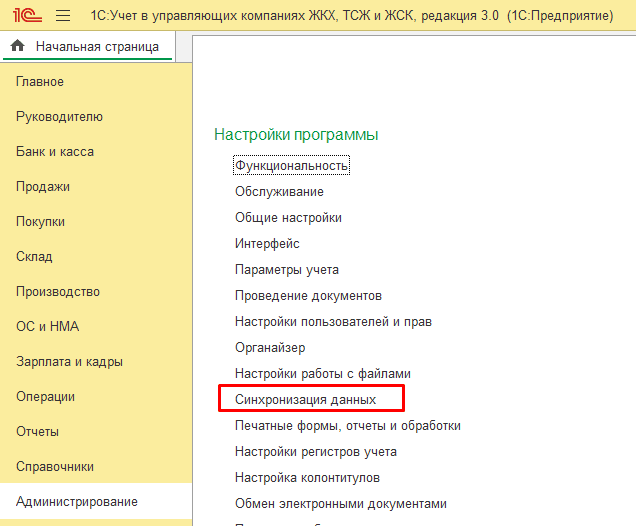Open the hamburger main menu
Viewport: 636px width, 526px height.
click(x=63, y=16)
